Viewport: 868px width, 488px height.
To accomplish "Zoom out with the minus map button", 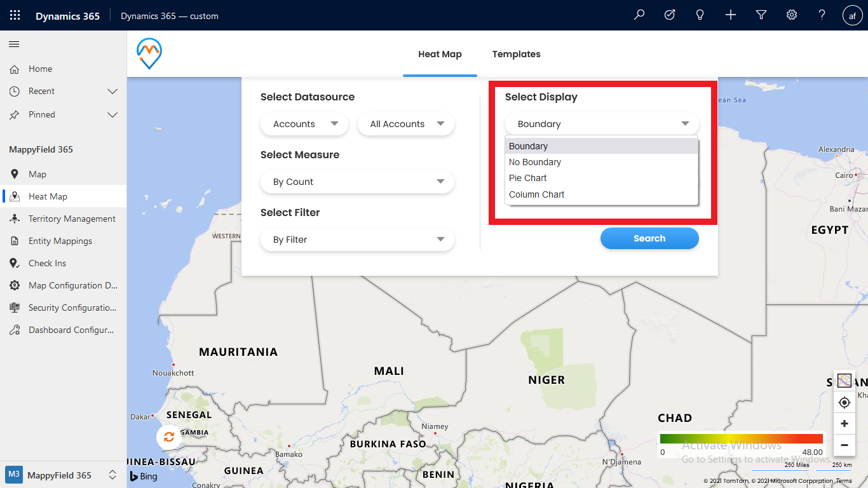I will click(x=844, y=445).
